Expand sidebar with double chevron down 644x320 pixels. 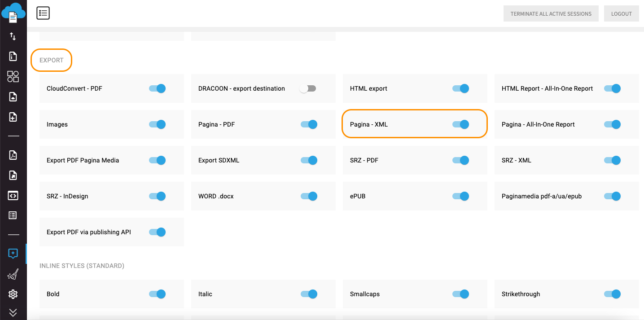(x=13, y=312)
